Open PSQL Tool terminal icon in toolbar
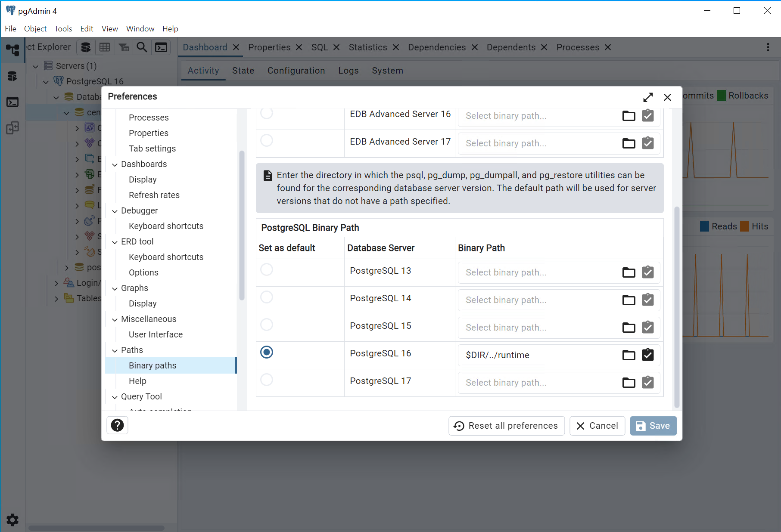This screenshot has height=532, width=781. click(161, 47)
